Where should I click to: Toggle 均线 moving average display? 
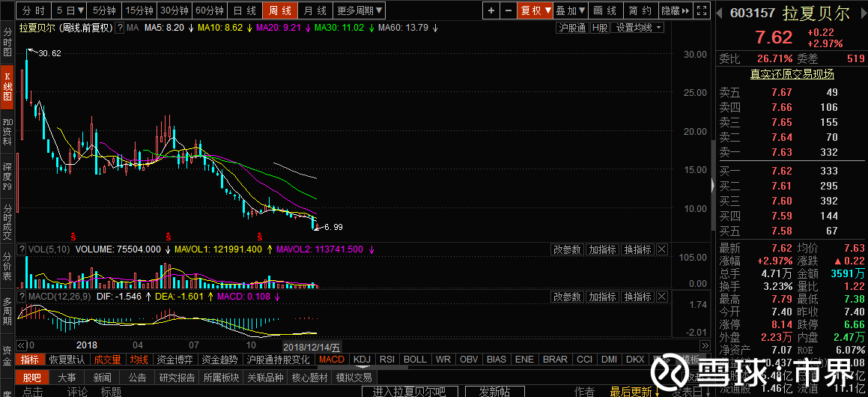(139, 360)
